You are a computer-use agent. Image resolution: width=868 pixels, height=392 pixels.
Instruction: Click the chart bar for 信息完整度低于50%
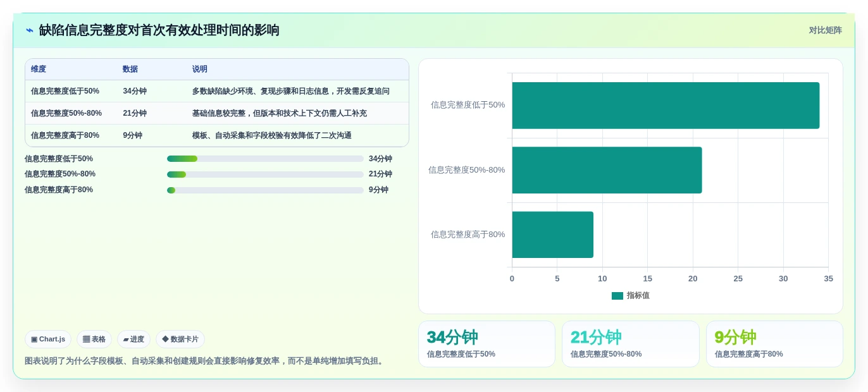click(x=666, y=106)
